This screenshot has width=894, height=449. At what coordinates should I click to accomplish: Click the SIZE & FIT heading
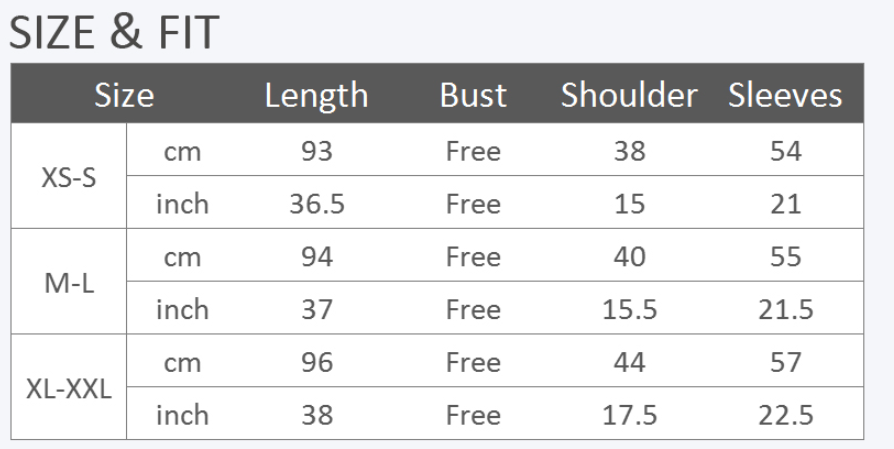pos(113,33)
